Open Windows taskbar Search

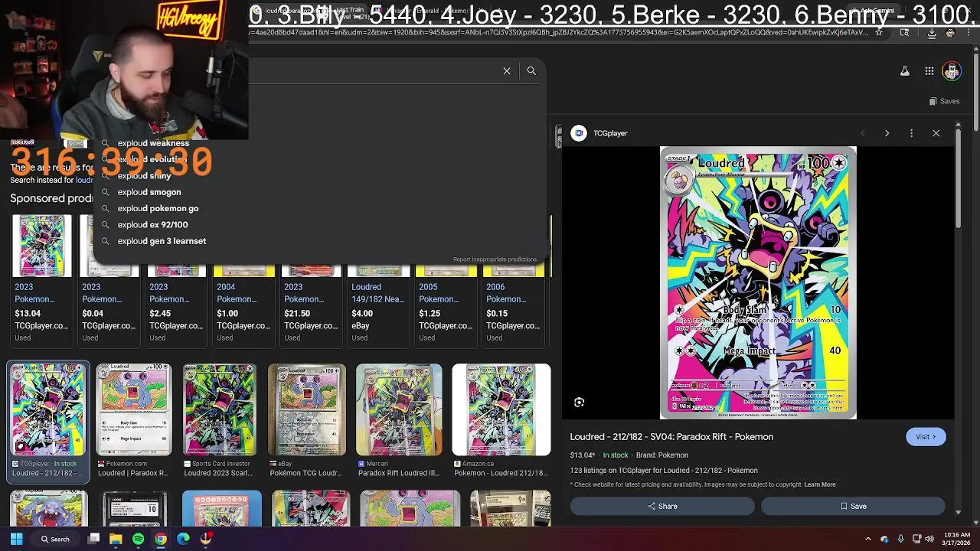(54, 539)
